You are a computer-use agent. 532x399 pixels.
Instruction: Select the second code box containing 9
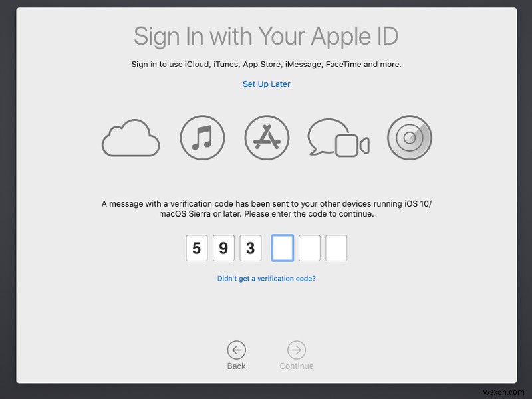(223, 248)
